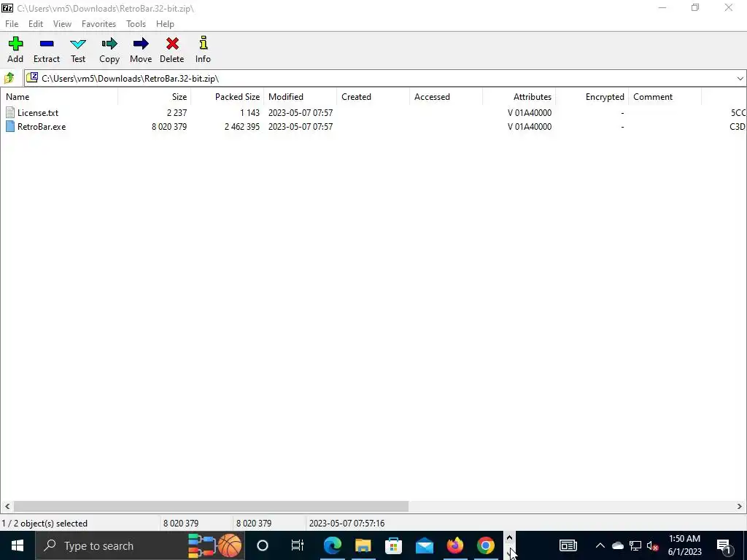Click size value 2 237

(x=177, y=113)
